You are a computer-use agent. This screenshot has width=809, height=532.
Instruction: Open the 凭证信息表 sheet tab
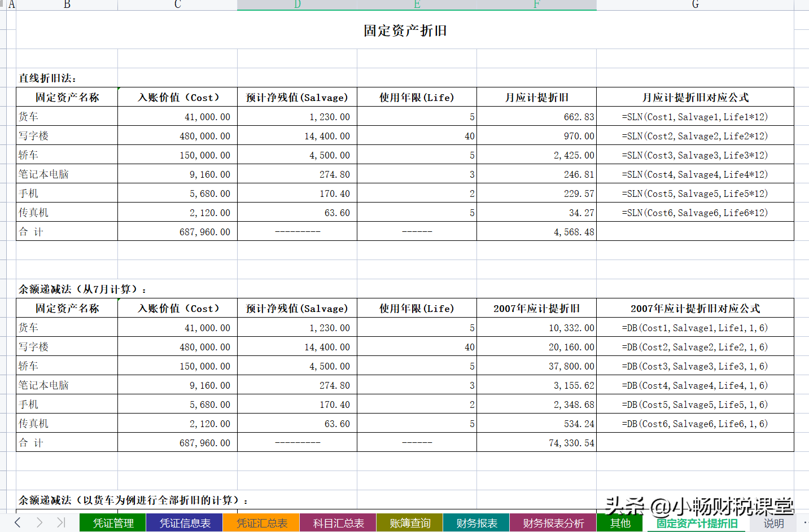click(184, 523)
